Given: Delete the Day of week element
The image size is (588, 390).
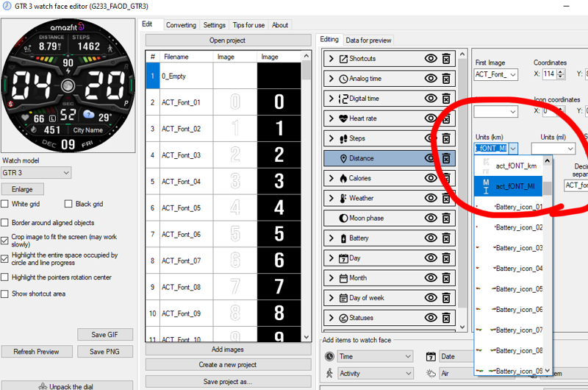Looking at the screenshot, I should (x=446, y=298).
